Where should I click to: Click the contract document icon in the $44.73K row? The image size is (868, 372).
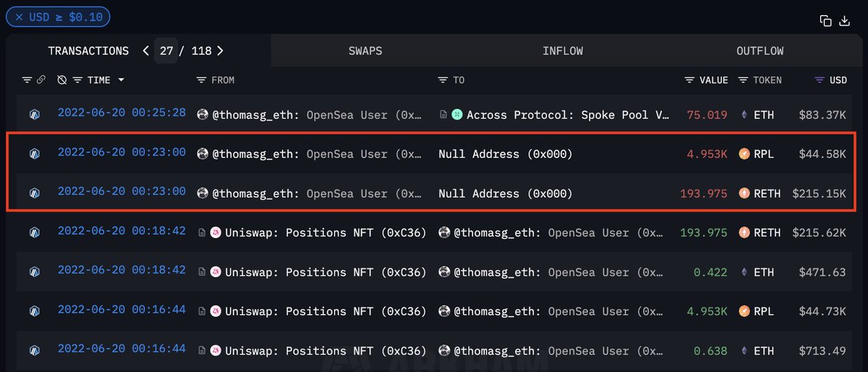click(x=202, y=311)
